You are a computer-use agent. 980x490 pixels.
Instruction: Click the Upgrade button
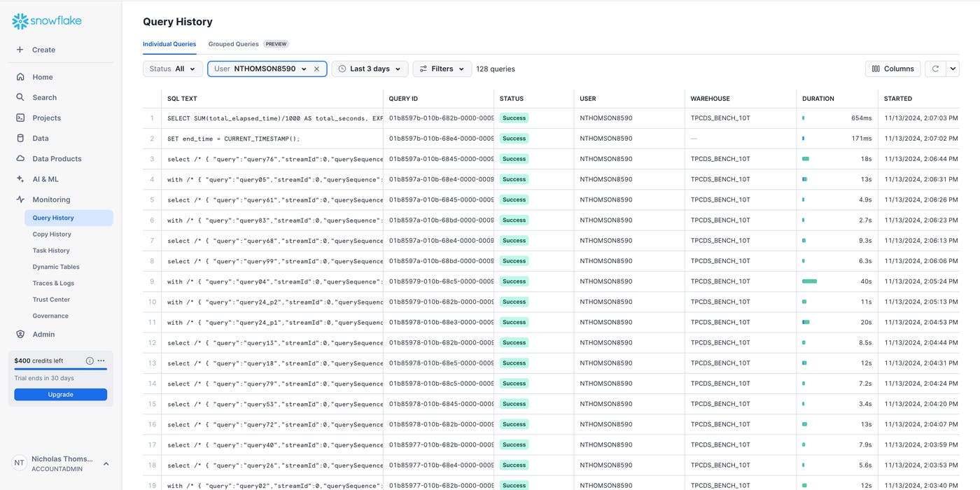coord(61,394)
